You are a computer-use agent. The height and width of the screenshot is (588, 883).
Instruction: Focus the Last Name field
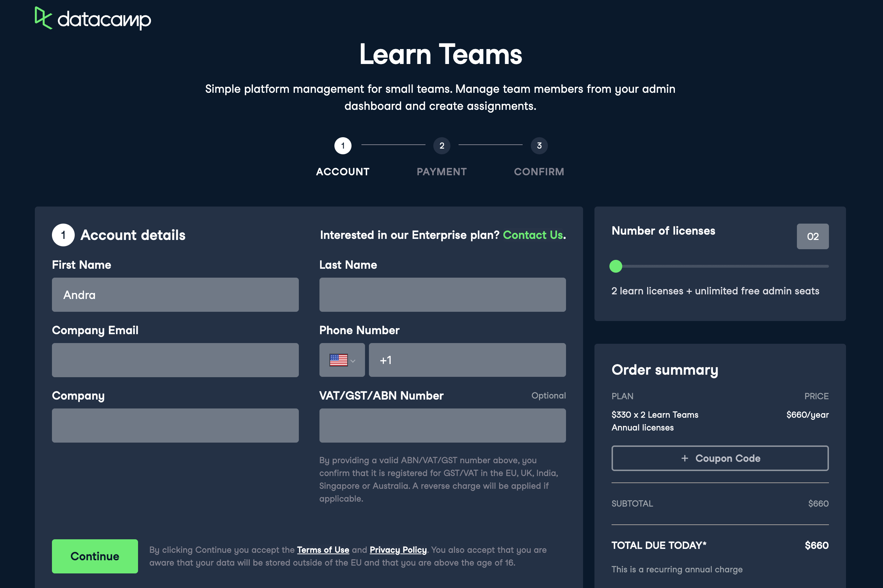442,295
